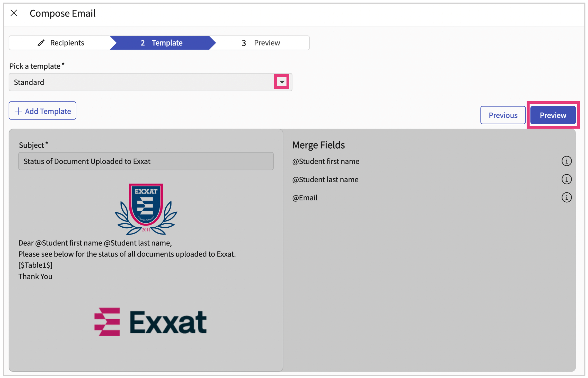588x378 pixels.
Task: Click the highlighted Preview button
Action: (x=553, y=115)
